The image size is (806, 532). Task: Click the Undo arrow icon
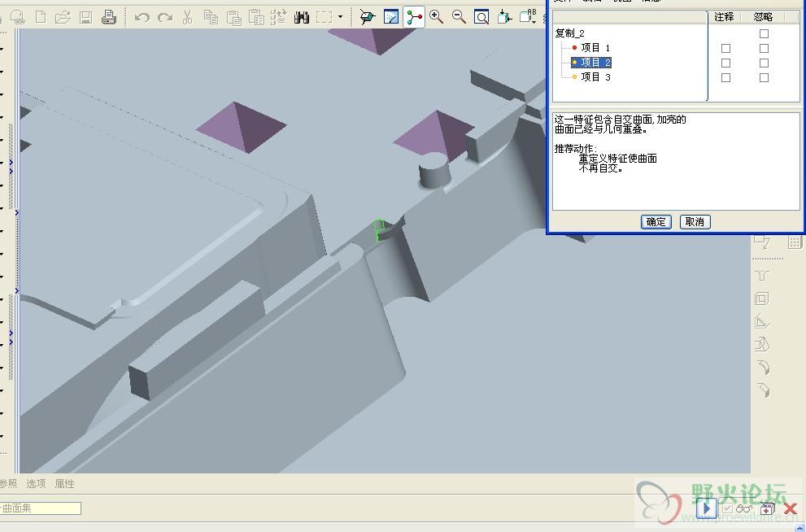point(142,16)
